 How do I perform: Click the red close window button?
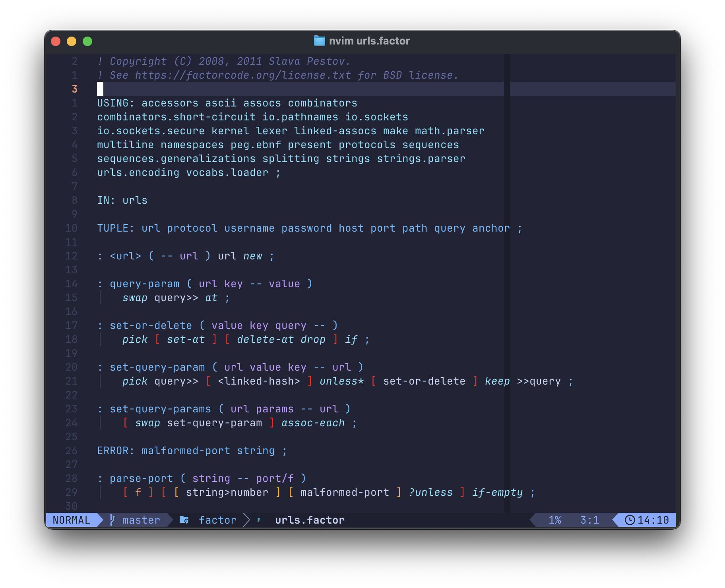(x=56, y=41)
